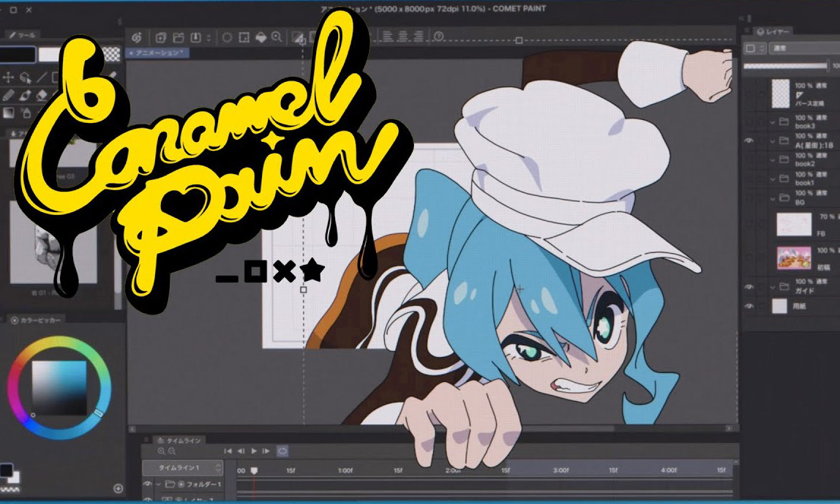The width and height of the screenshot is (840, 504).
Task: Step back one frame in the timeline
Action: pos(241,451)
